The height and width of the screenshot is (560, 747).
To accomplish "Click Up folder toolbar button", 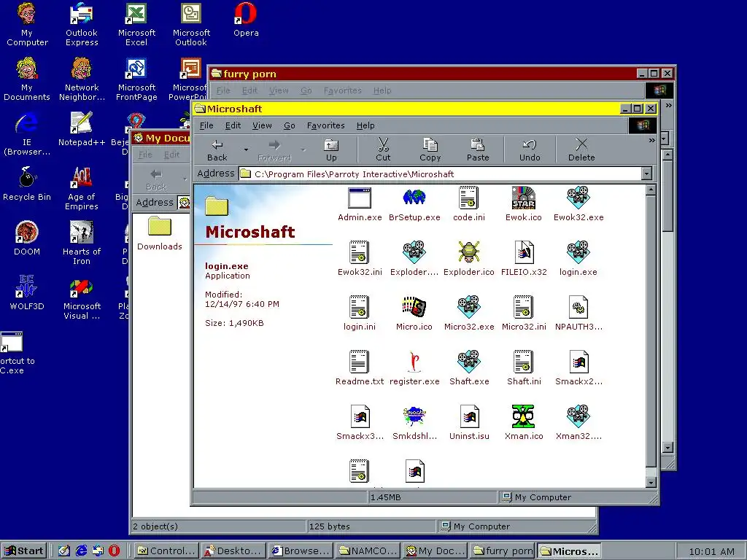I will [331, 150].
